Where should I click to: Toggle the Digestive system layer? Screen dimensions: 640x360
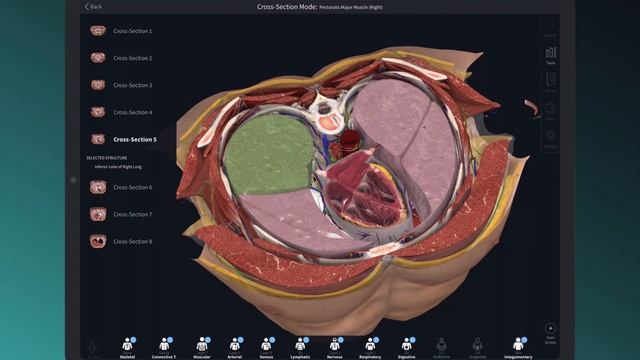407,347
